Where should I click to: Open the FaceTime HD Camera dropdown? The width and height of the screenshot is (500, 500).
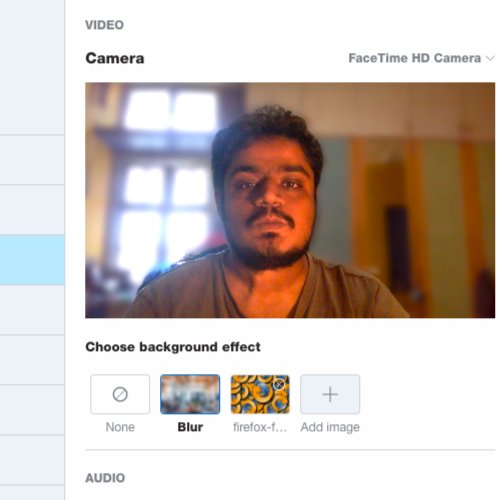421,58
